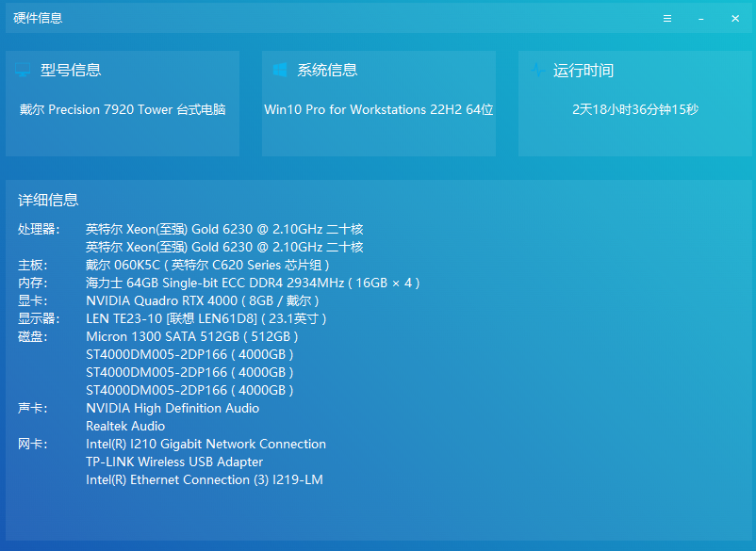Click the Windows logo beside 系统信息
The width and height of the screenshot is (756, 551).
[x=279, y=70]
